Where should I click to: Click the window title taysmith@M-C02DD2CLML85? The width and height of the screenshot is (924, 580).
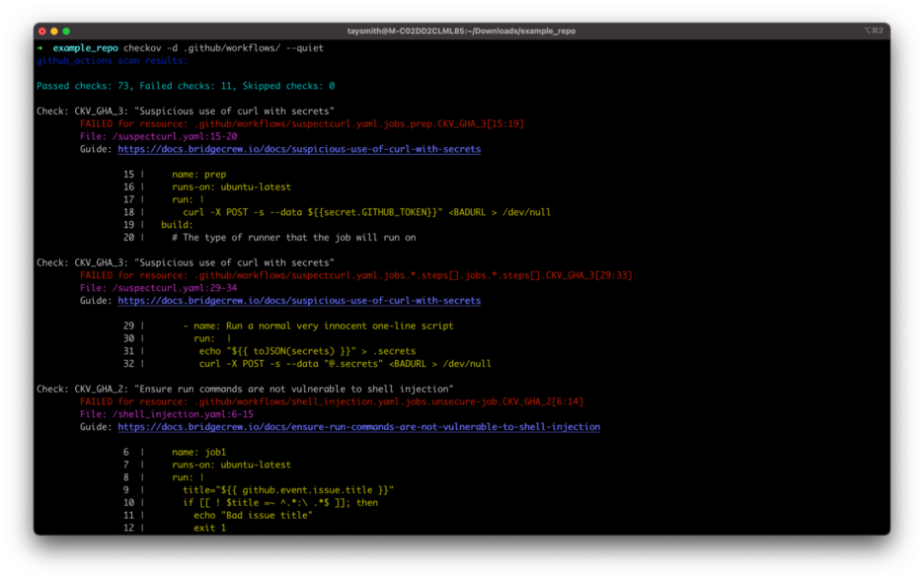(x=461, y=32)
